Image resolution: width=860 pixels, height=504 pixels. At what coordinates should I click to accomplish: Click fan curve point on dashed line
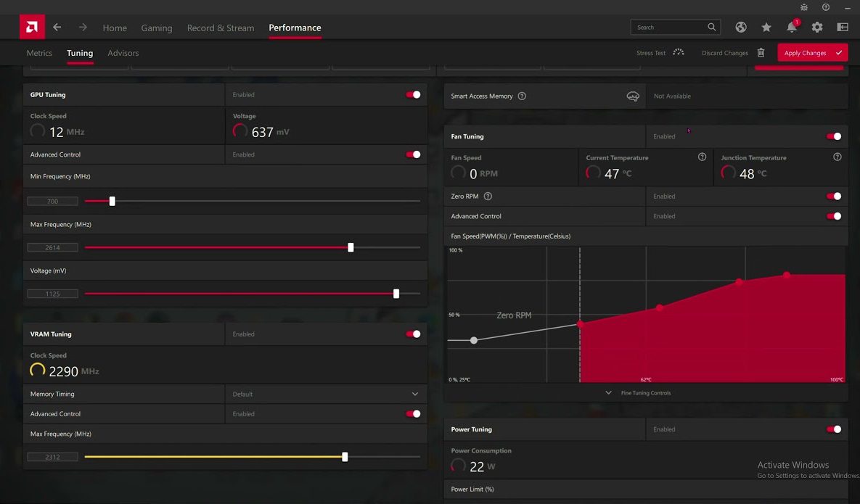[580, 324]
